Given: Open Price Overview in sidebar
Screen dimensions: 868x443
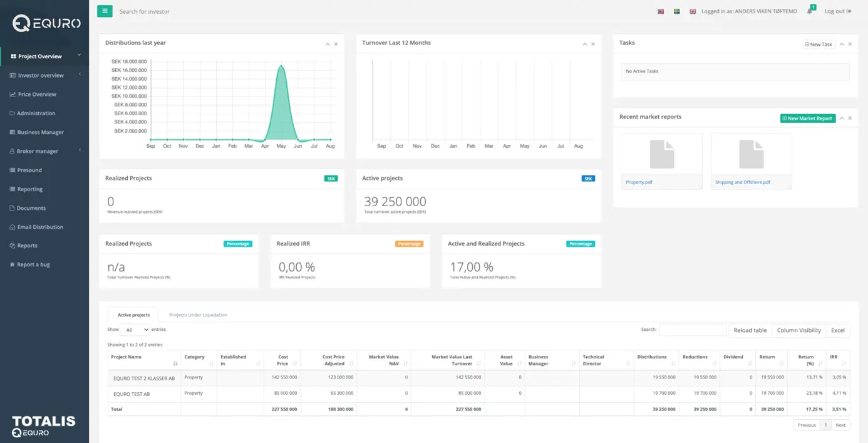Looking at the screenshot, I should [x=37, y=94].
